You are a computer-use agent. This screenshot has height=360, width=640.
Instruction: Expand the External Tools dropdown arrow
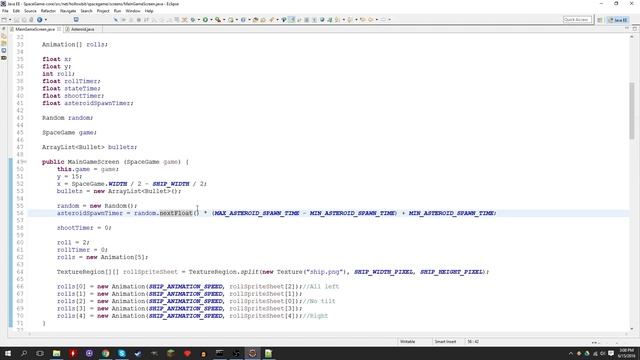click(224, 20)
